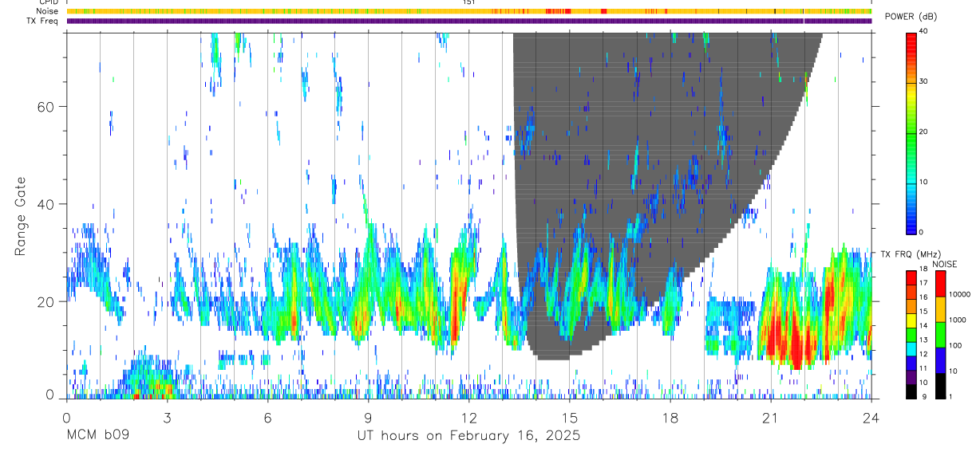Viewport: 980px width, 452px height.
Task: Click the x-axis tick label '15'
Action: coord(569,417)
